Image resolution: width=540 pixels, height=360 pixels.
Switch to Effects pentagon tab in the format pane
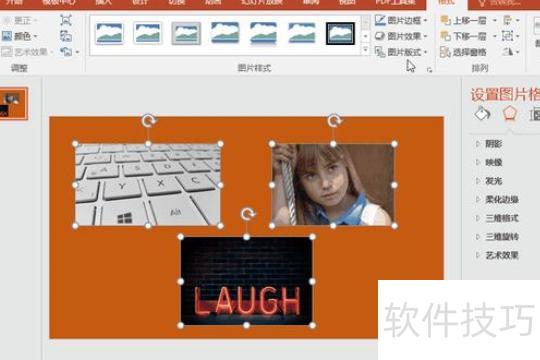pos(509,113)
